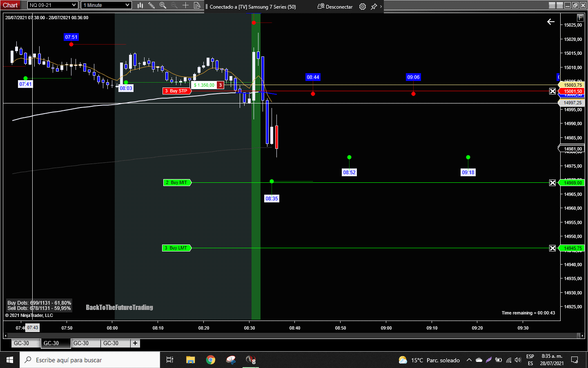
Task: Click the F fixed-scale button on price axis
Action: tap(580, 18)
